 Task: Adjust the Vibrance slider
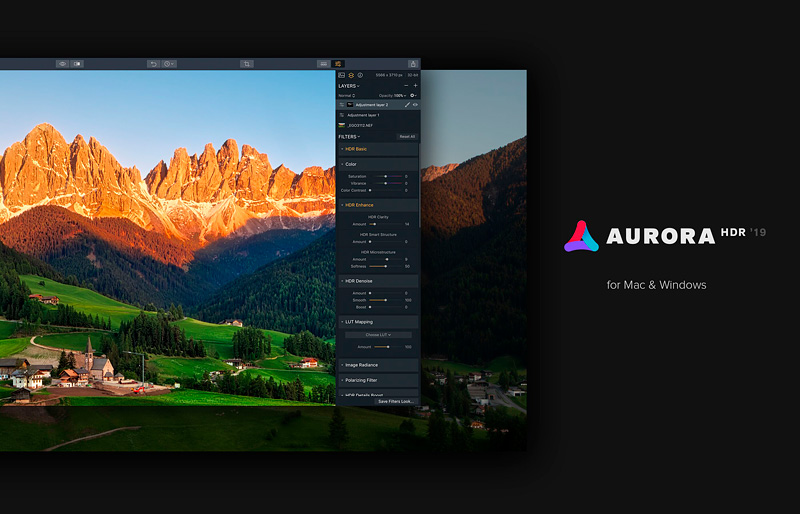coord(386,183)
